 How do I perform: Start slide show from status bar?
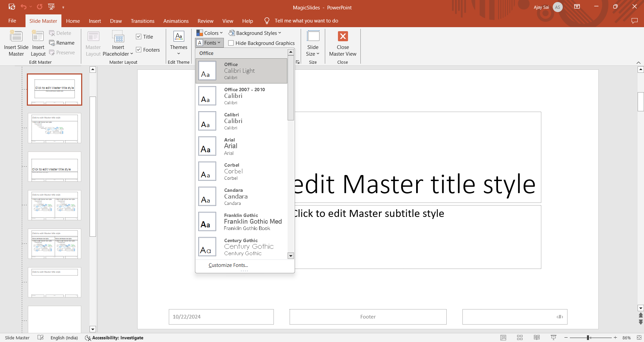553,338
